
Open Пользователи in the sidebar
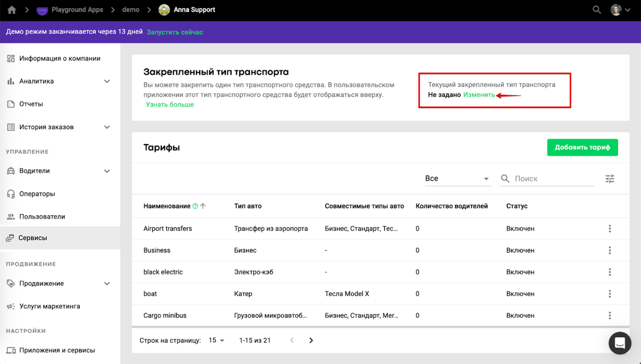pyautogui.click(x=42, y=216)
